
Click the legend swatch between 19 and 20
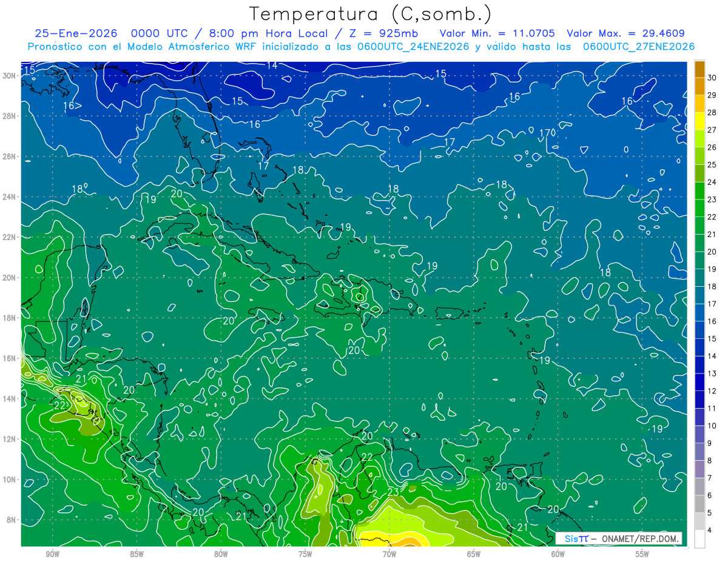click(699, 261)
